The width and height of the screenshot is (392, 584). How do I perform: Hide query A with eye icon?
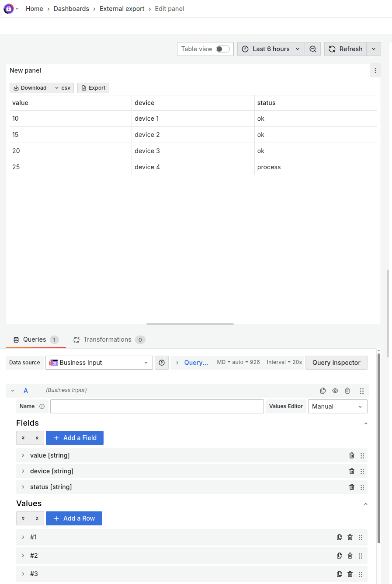point(335,391)
